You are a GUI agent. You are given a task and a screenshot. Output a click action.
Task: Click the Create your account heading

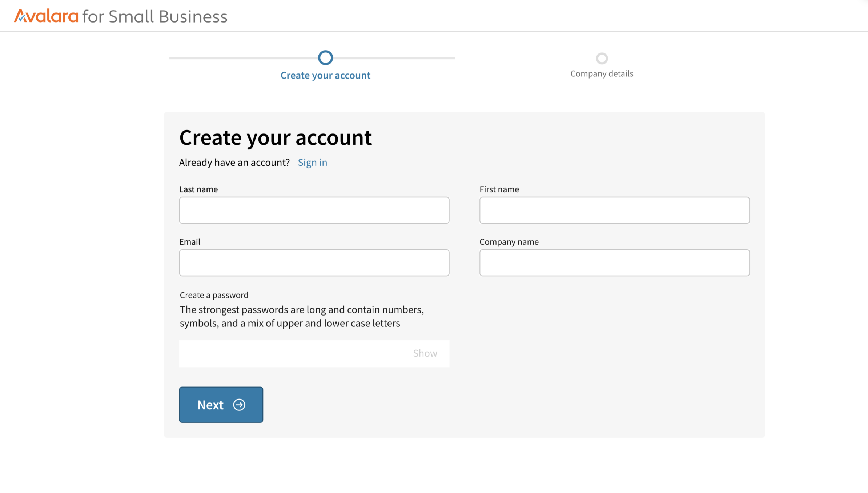coord(276,138)
